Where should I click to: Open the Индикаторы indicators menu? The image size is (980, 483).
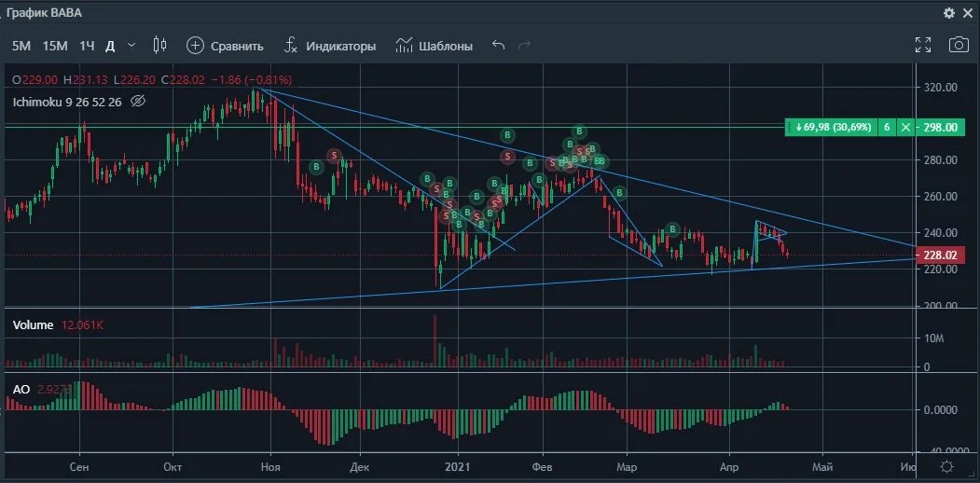tap(330, 46)
